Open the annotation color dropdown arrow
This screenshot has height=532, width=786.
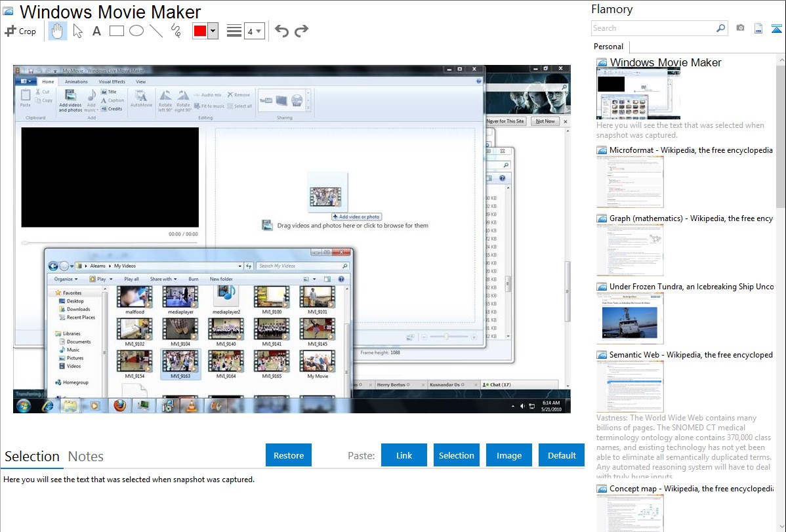213,31
